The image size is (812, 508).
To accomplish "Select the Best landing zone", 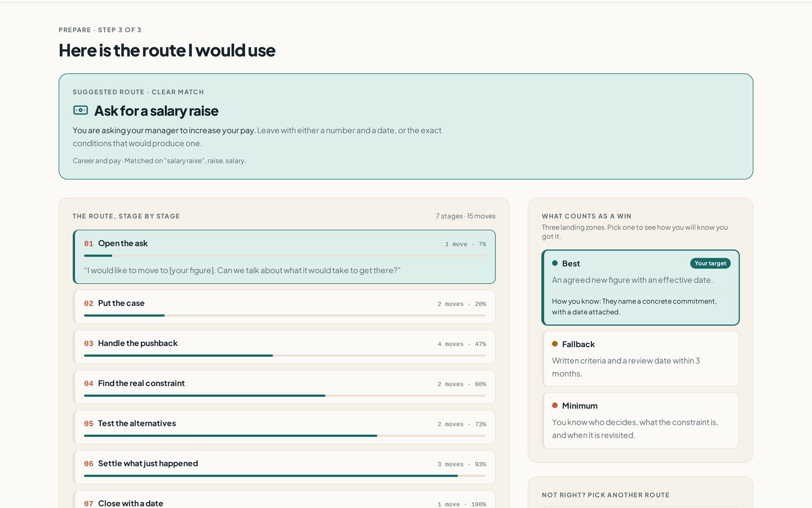I will (641, 288).
